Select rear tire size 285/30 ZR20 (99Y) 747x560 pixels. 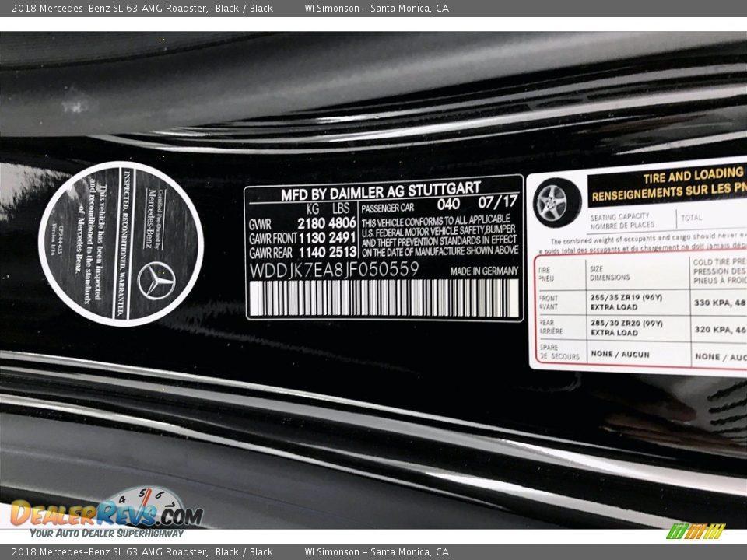[x=626, y=324]
